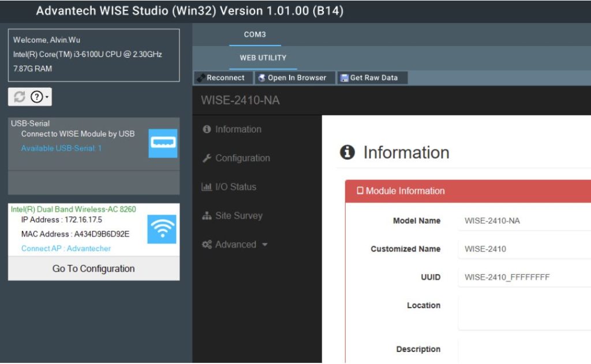
Task: Click the Connect AP : Advantecher link
Action: [66, 249]
